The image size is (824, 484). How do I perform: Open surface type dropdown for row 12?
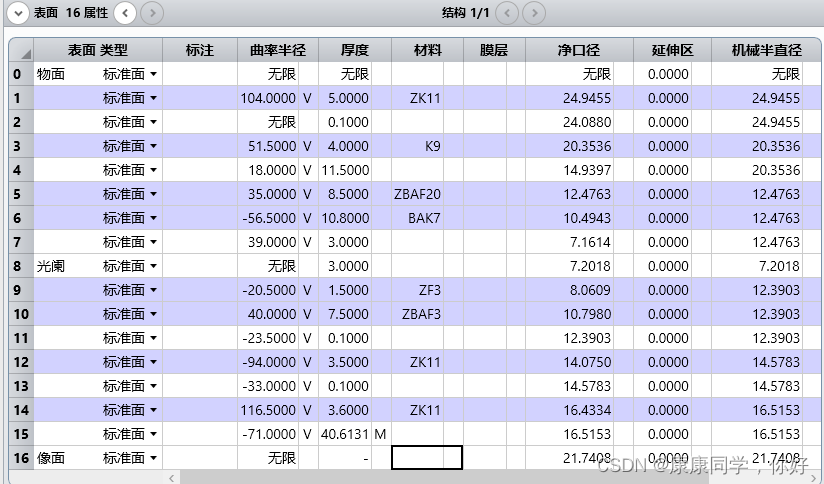click(x=153, y=362)
